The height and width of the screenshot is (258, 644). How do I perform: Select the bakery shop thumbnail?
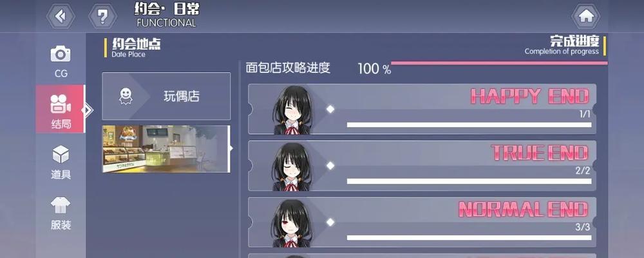click(166, 149)
